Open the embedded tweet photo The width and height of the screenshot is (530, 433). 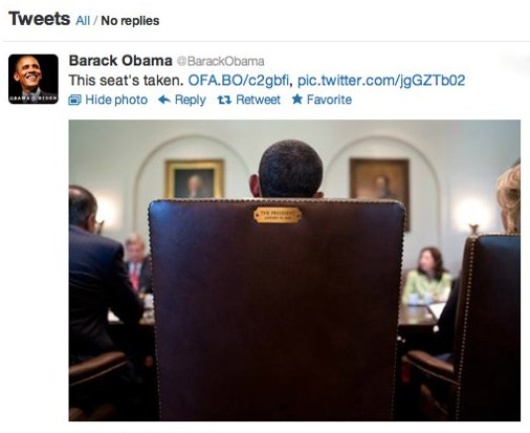pyautogui.click(x=294, y=270)
